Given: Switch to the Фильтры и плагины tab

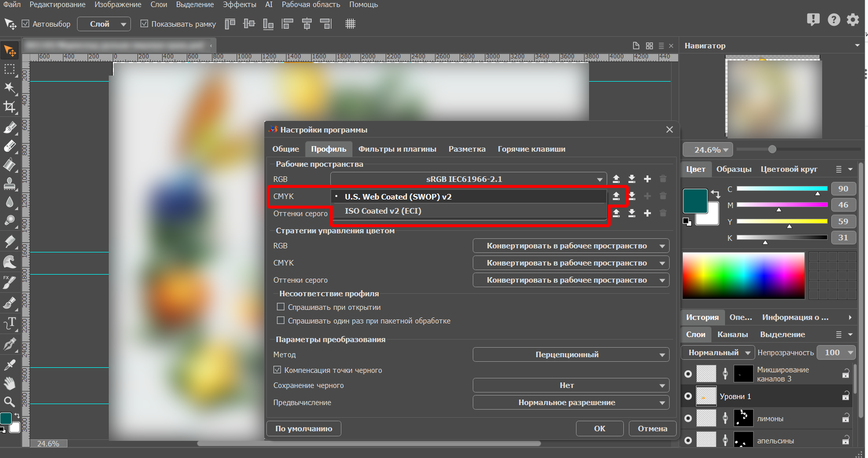Looking at the screenshot, I should coord(397,149).
